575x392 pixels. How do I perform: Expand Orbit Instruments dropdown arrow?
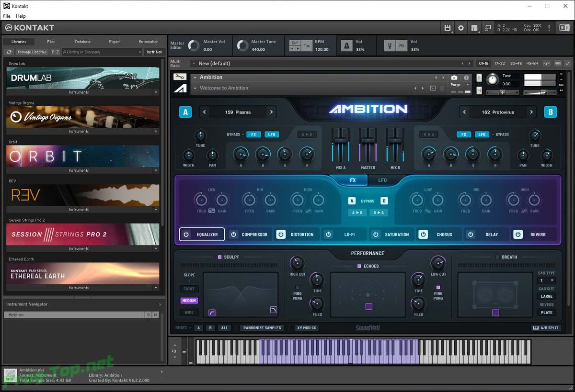(x=156, y=170)
